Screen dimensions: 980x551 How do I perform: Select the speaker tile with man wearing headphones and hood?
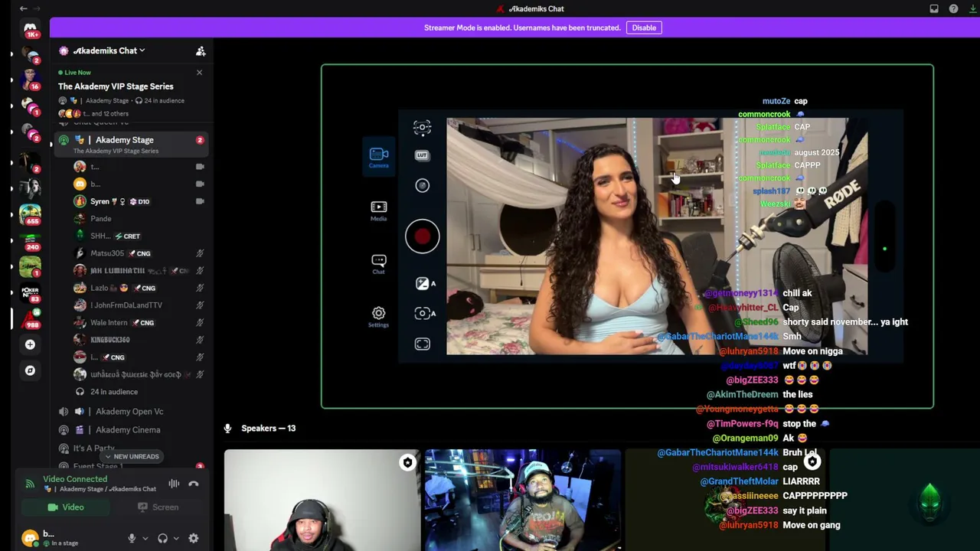(x=322, y=500)
